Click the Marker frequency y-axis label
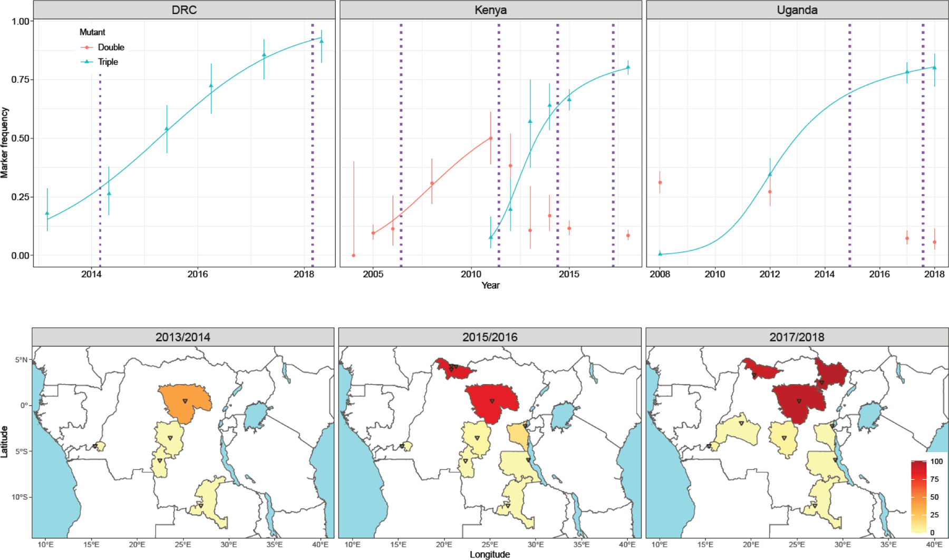This screenshot has width=949, height=560. (5, 143)
